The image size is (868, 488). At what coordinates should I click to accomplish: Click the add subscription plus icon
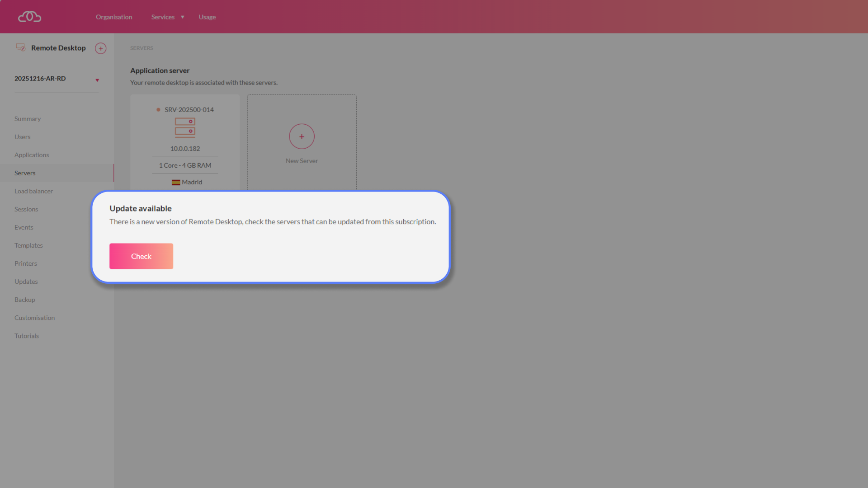click(x=100, y=48)
